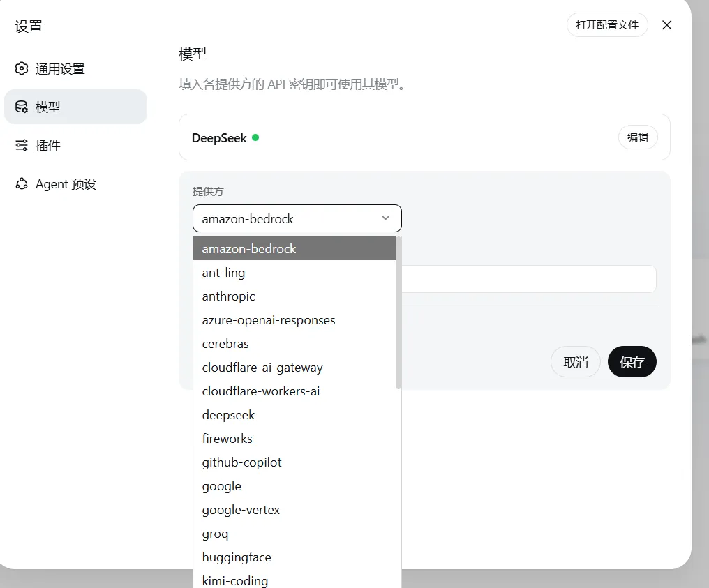Image resolution: width=709 pixels, height=588 pixels.
Task: Pick groq from provider list
Action: [294, 534]
